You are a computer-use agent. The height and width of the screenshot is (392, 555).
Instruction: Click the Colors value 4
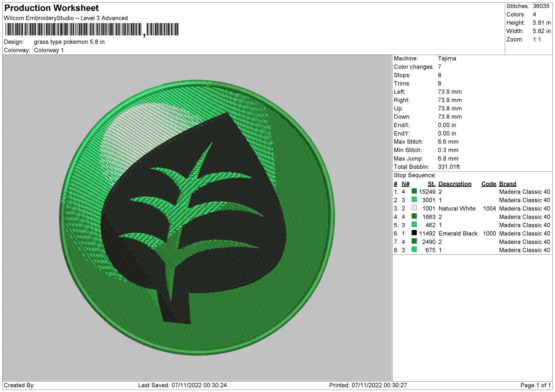click(x=534, y=15)
